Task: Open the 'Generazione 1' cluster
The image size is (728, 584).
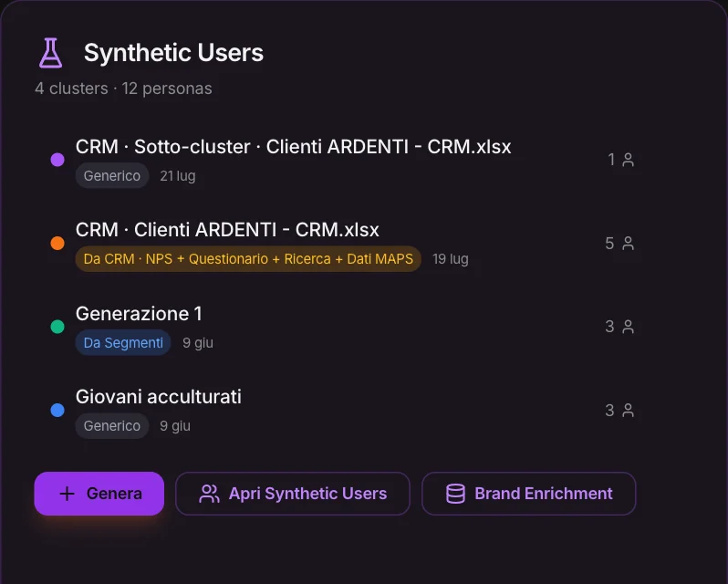Action: click(139, 314)
